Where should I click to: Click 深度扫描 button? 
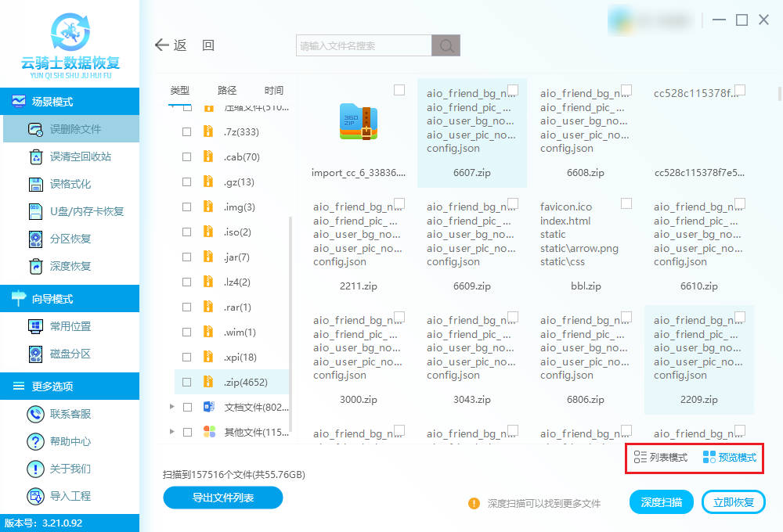pos(661,502)
